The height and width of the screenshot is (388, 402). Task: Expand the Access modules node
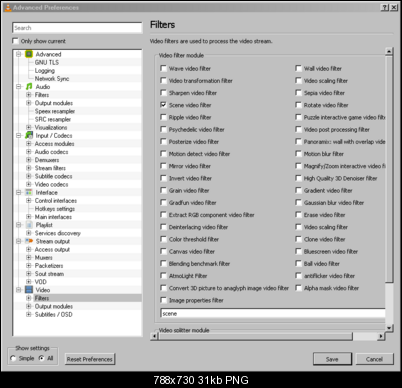pyautogui.click(x=29, y=144)
